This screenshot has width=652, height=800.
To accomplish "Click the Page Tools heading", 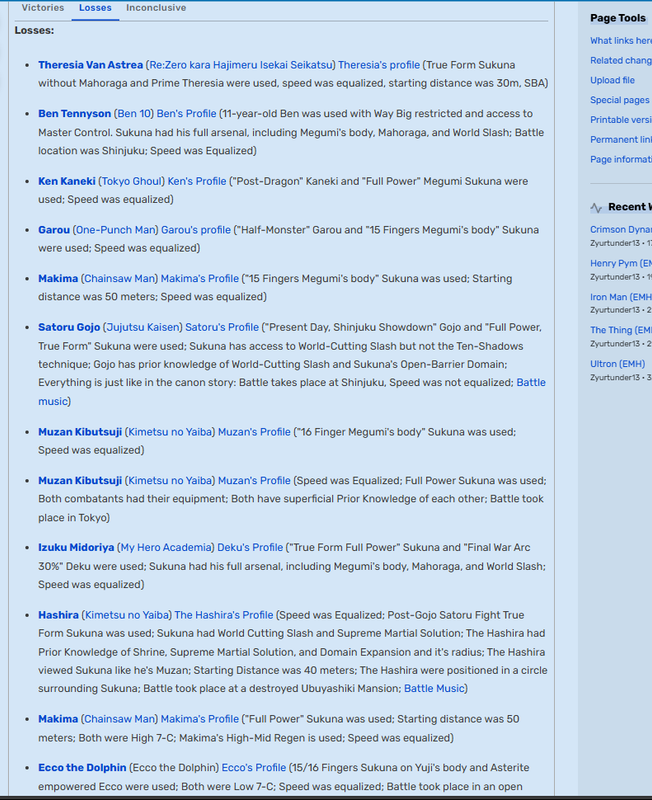I will (618, 18).
